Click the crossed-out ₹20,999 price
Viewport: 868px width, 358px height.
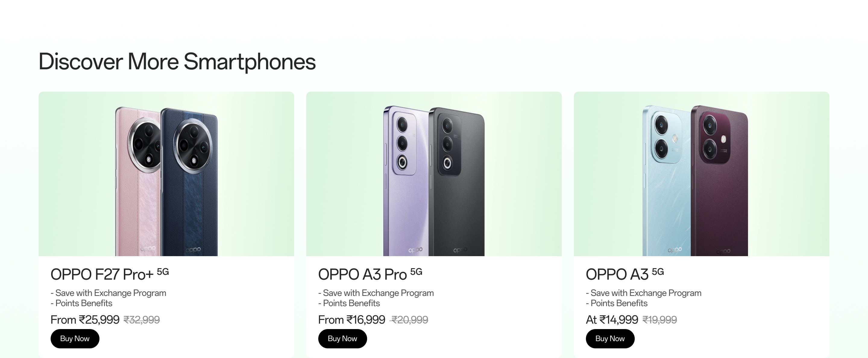[x=409, y=320]
